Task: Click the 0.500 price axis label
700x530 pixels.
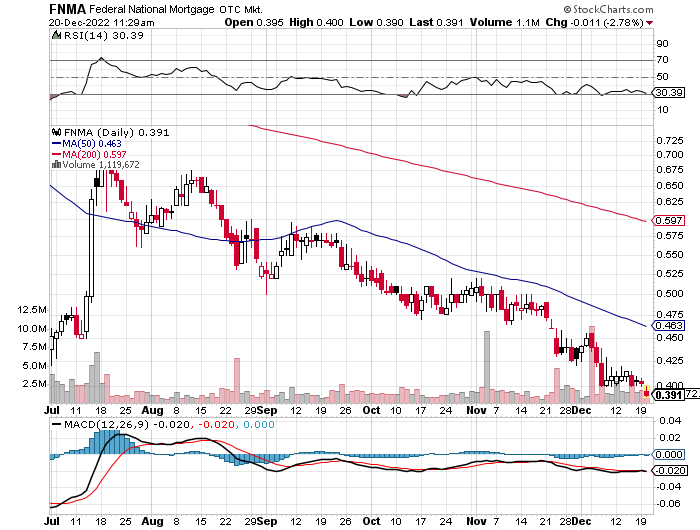Action: 670,294
